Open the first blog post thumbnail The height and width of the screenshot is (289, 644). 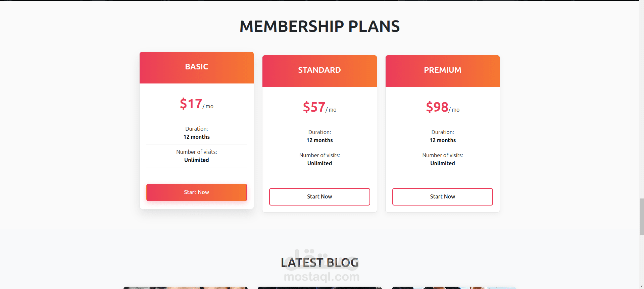tap(185, 287)
